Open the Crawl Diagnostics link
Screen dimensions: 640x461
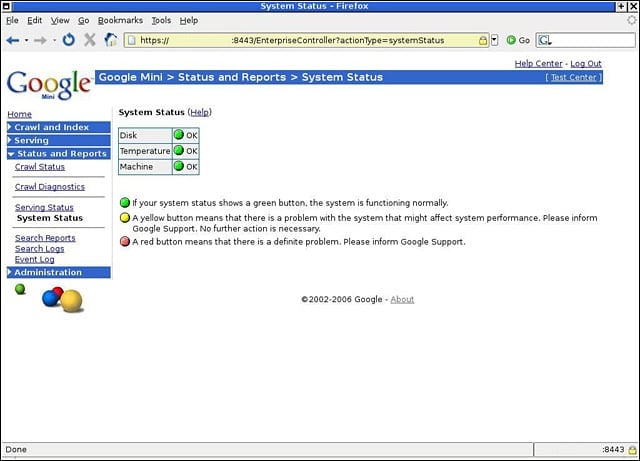coord(50,187)
